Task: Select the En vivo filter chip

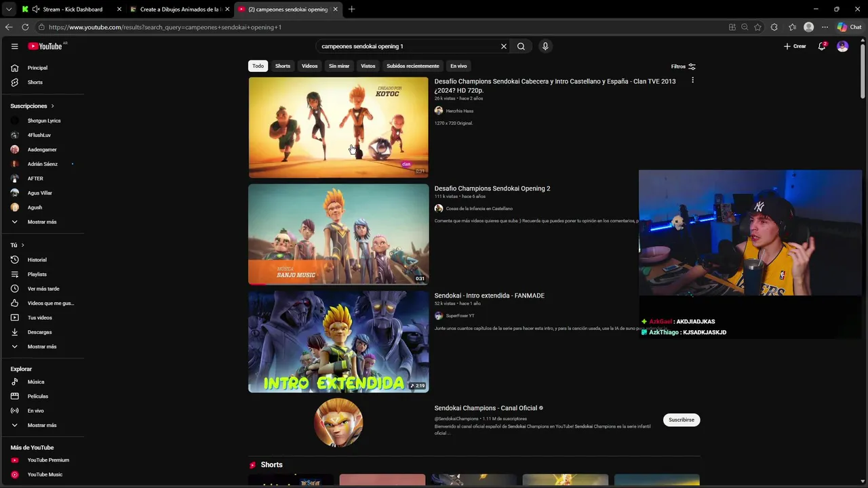Action: point(458,66)
